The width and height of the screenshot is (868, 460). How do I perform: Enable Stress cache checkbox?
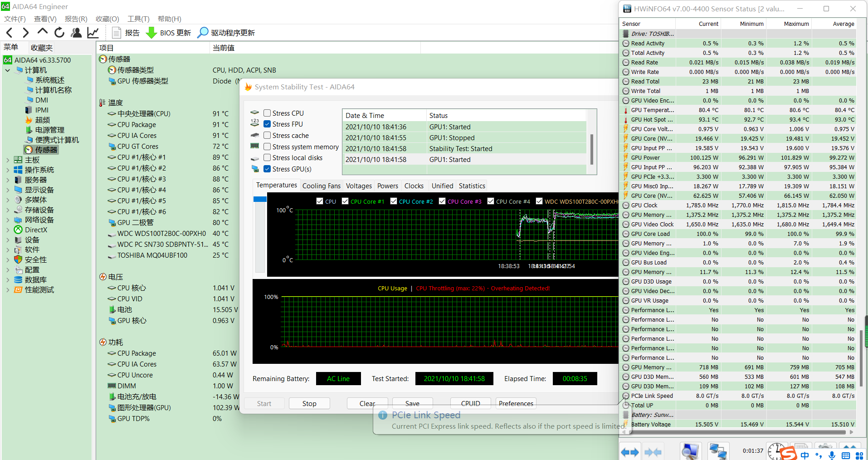point(267,135)
